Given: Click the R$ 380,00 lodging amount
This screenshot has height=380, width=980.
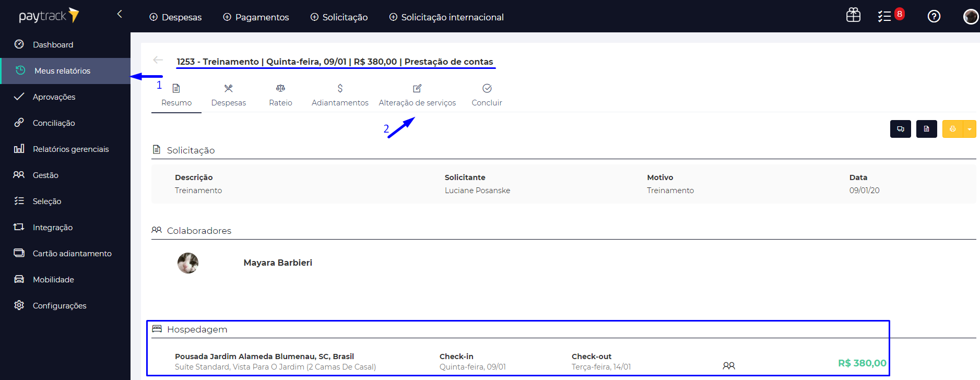Looking at the screenshot, I should click(x=862, y=363).
